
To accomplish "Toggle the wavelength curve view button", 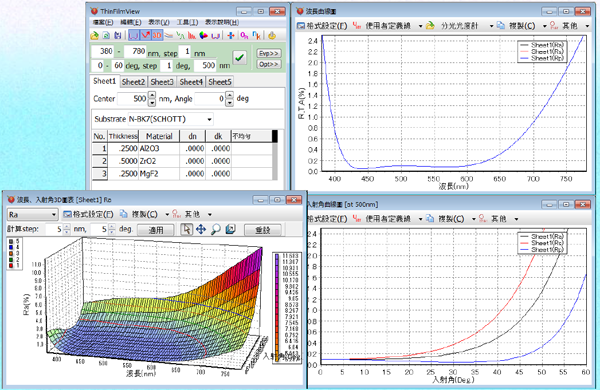I will 133,35.
